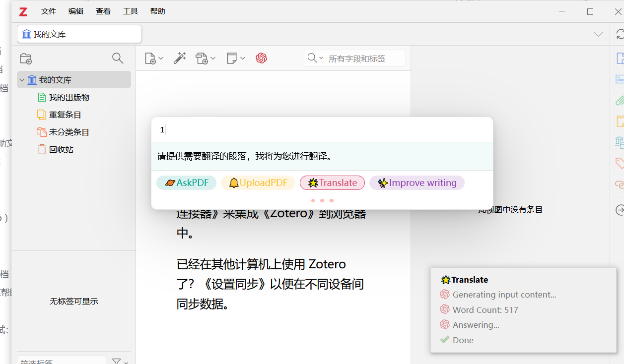Select 重复条目 in the tree
The height and width of the screenshot is (364, 624).
pyautogui.click(x=65, y=115)
